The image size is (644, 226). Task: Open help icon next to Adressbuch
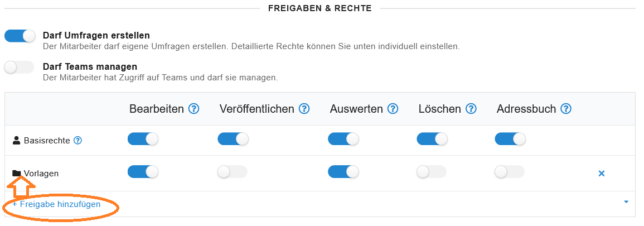[566, 109]
